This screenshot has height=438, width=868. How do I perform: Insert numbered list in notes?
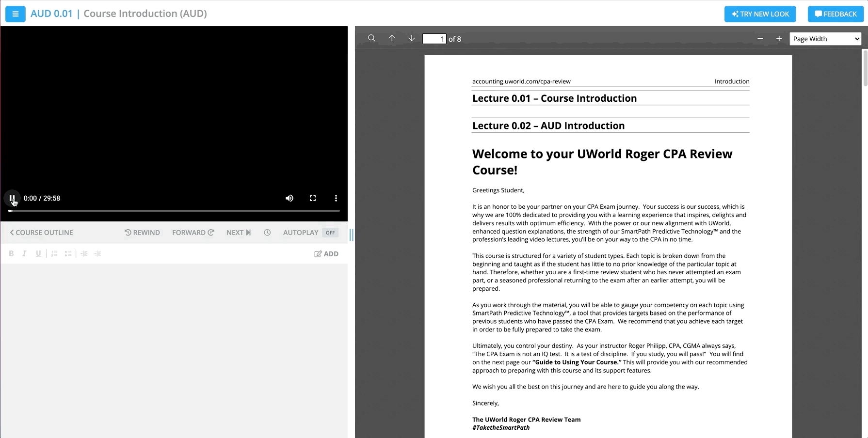point(54,253)
